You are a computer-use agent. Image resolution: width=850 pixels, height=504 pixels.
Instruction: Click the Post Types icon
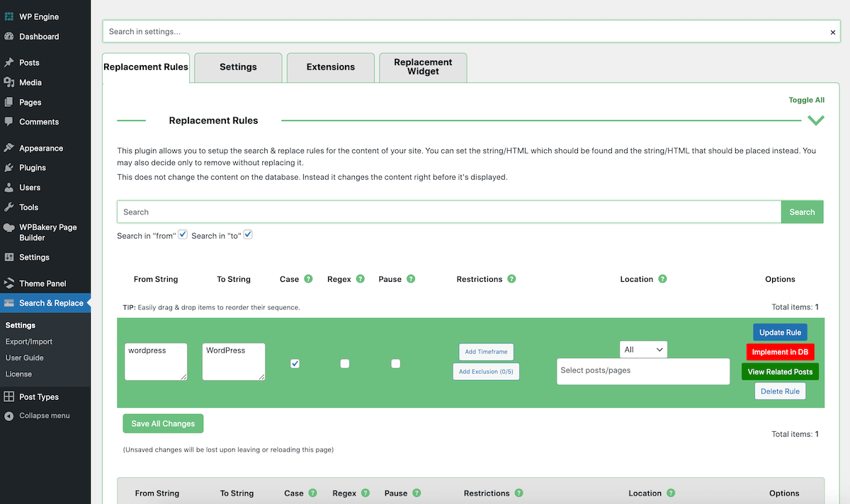click(x=8, y=397)
